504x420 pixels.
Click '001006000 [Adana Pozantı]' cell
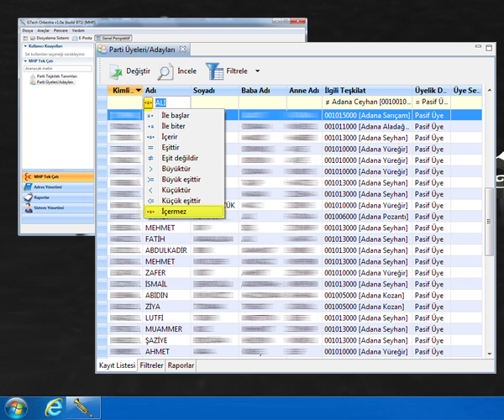click(367, 217)
